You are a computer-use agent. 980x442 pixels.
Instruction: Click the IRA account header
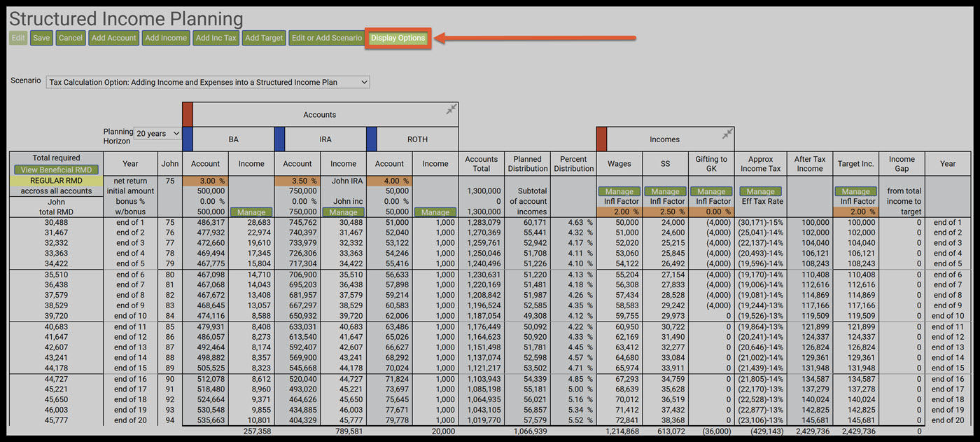(x=325, y=139)
